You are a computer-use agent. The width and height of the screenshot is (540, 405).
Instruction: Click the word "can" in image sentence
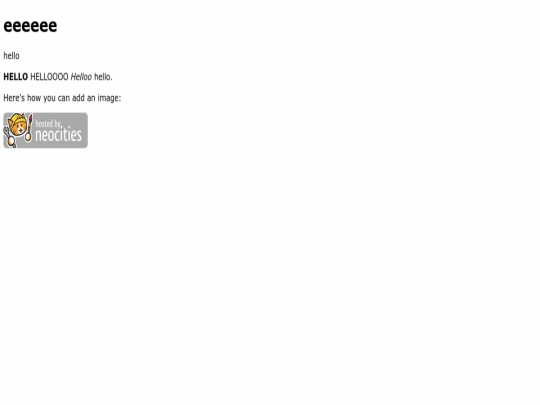coord(64,98)
